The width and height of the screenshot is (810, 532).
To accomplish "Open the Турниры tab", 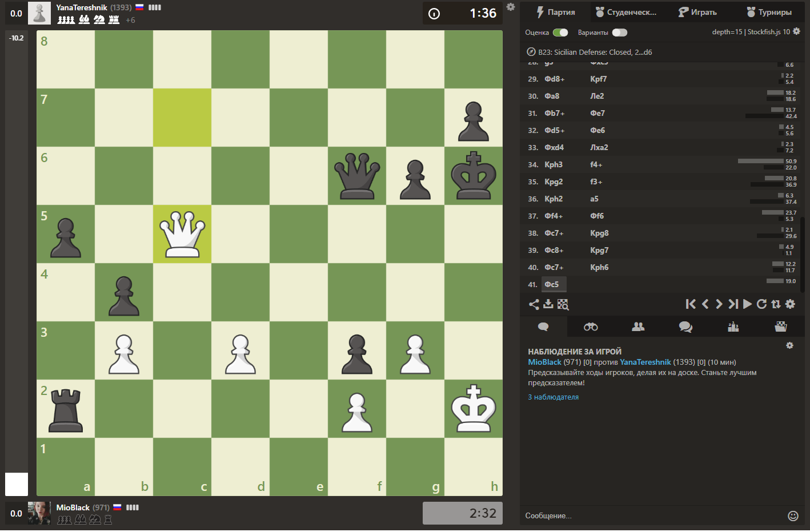I will coord(770,11).
